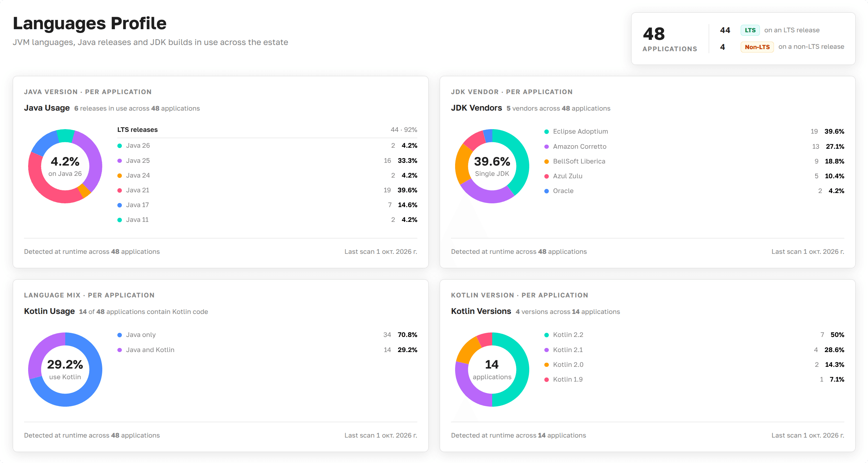Click the Java and Kotlin legend row

(267, 350)
